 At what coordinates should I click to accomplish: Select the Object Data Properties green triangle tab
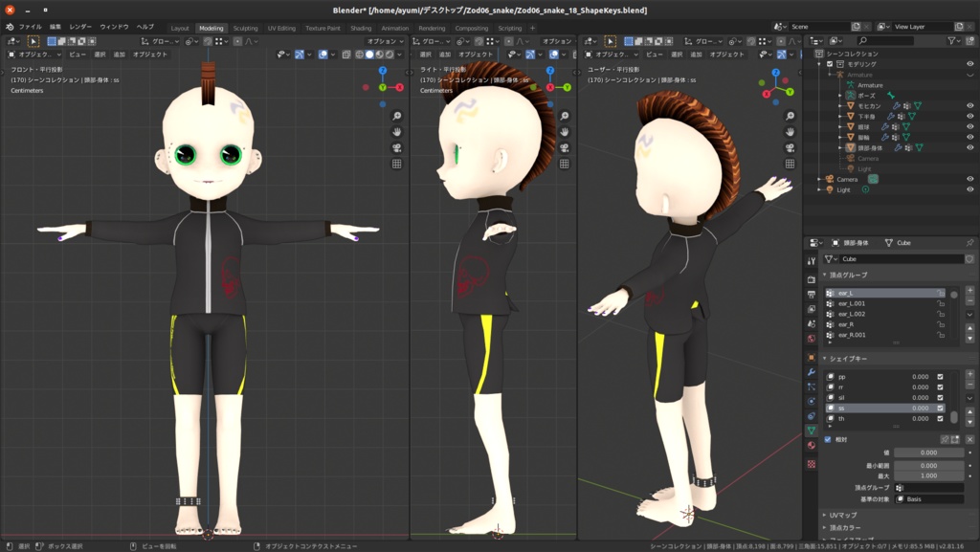pos(813,431)
